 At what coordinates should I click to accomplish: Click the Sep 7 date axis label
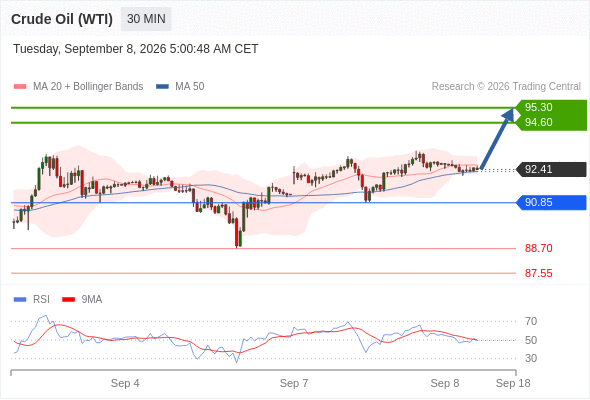pos(294,383)
